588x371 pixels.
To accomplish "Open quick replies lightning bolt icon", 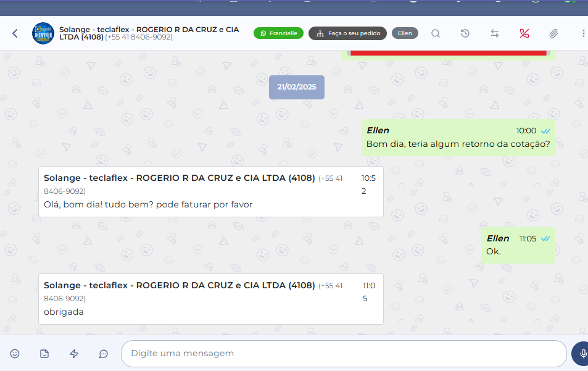I will (x=74, y=354).
